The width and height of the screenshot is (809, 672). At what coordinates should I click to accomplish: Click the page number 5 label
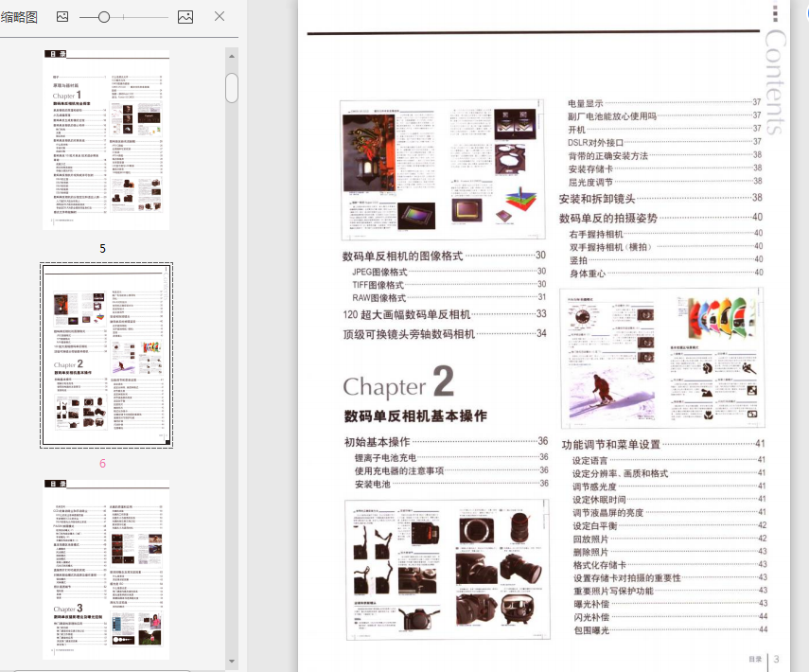(103, 249)
